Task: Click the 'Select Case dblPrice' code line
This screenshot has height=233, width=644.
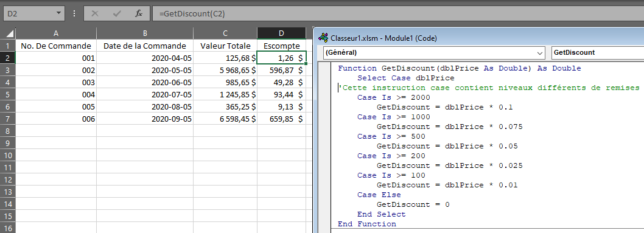Action: pos(406,78)
